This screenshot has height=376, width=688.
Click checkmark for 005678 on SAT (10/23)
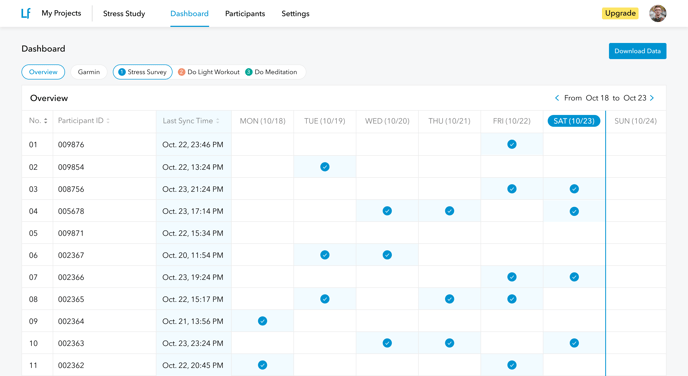pos(574,211)
